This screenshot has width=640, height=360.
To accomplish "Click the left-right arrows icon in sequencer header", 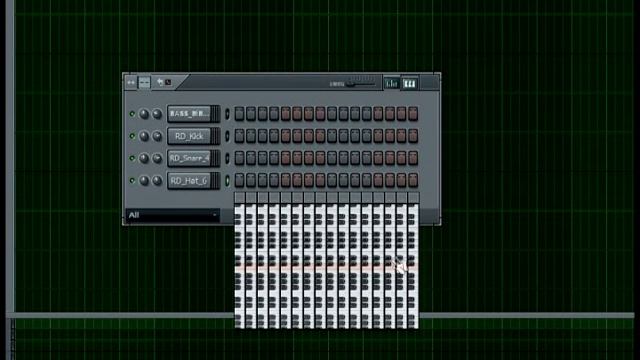I will tap(131, 83).
